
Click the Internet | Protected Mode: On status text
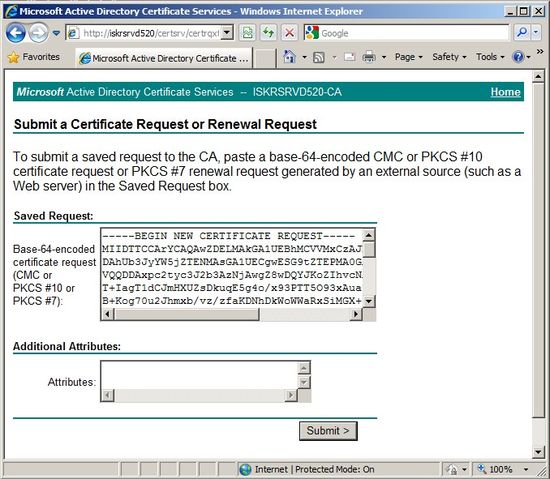(x=314, y=469)
